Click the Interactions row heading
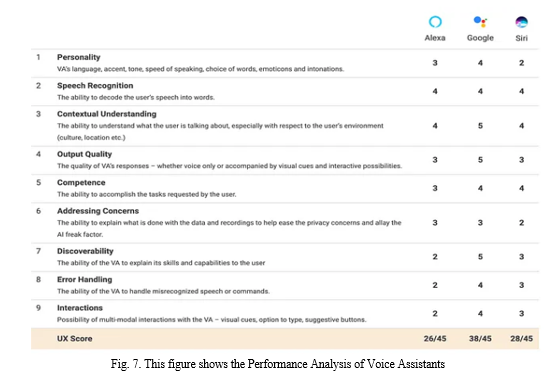553x377 pixels. tap(80, 308)
